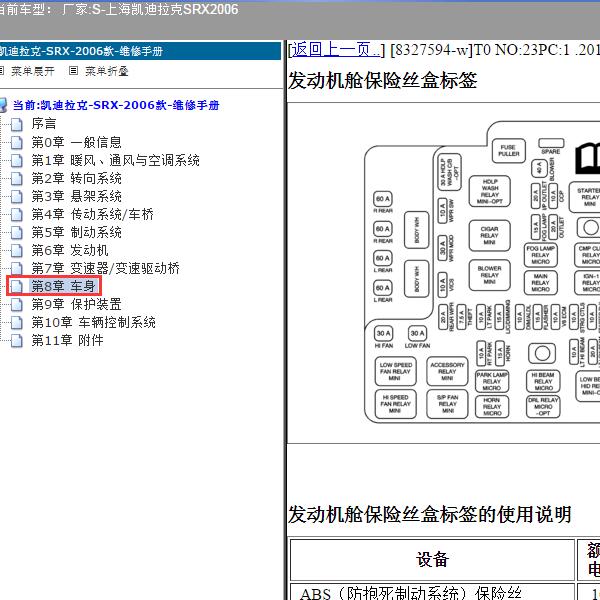Viewport: 600px width, 600px height.
Task: Click the BLOWER RELAY MINI box
Action: click(489, 275)
